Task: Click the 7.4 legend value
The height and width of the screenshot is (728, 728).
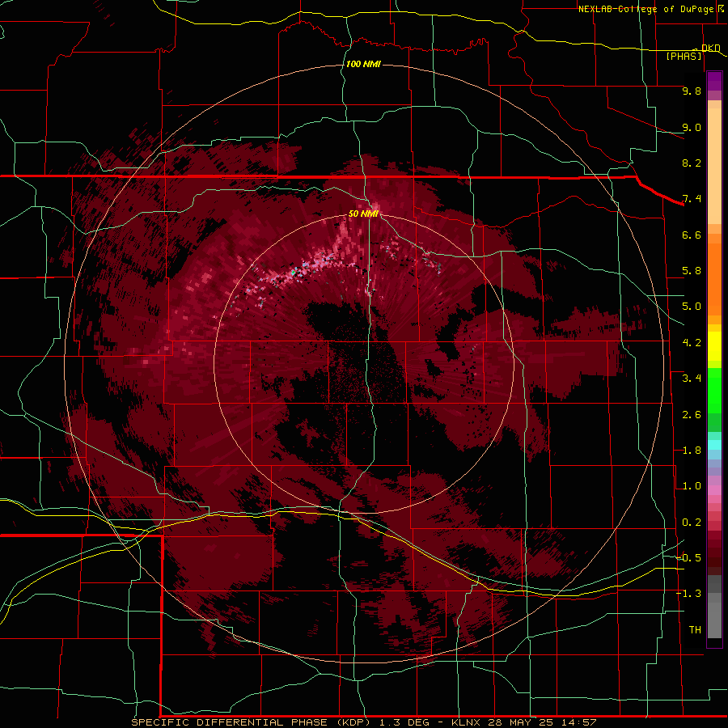Action: click(x=692, y=199)
